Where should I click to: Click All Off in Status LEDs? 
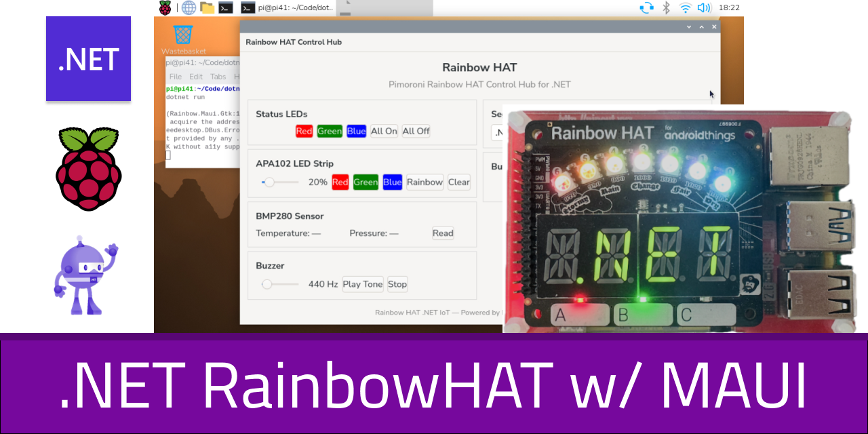point(416,131)
